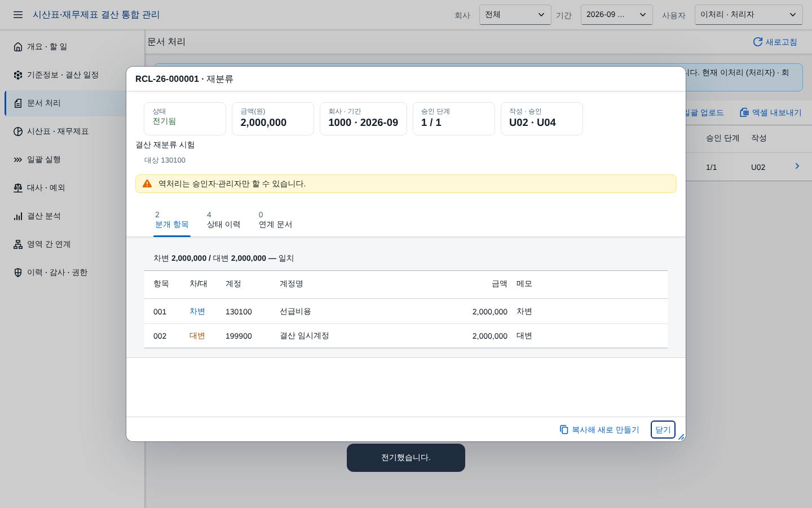Click the 닫기 button
This screenshot has height=508, width=812.
pos(663,430)
